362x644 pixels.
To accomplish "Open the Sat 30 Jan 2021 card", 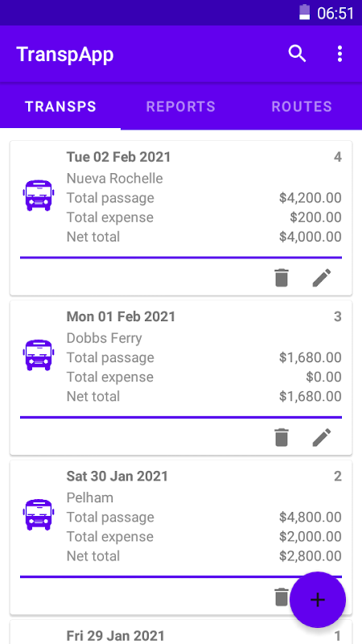I will [x=181, y=537].
